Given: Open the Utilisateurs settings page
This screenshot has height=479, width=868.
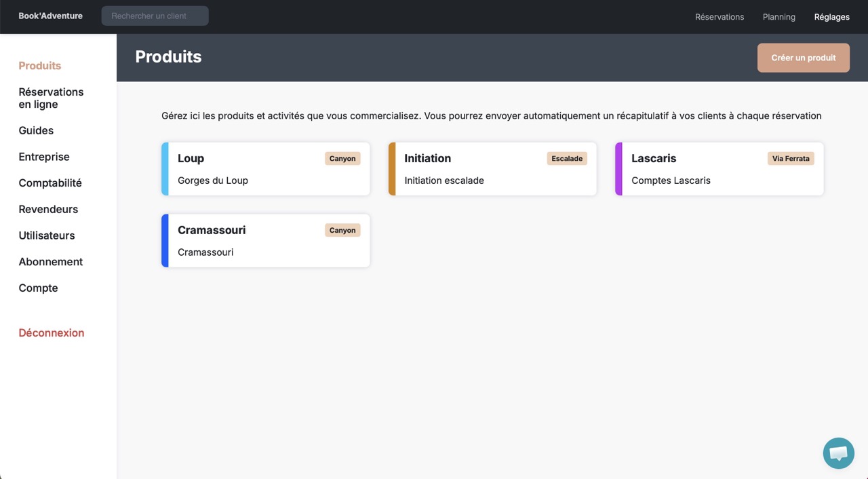Looking at the screenshot, I should click(47, 235).
